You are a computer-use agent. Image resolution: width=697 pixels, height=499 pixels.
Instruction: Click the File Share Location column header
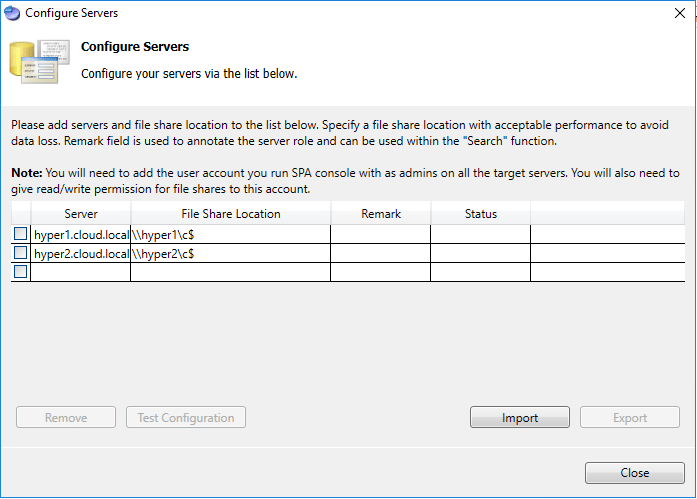pyautogui.click(x=231, y=214)
